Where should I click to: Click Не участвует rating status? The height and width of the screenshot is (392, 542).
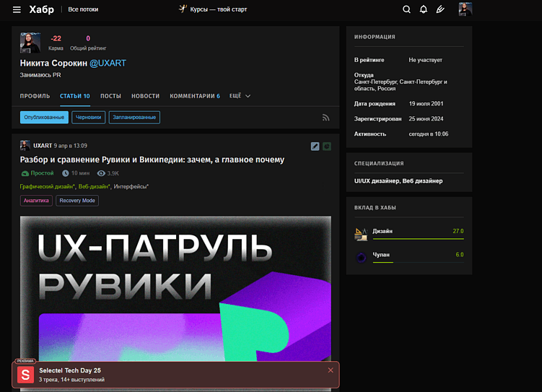pos(426,60)
